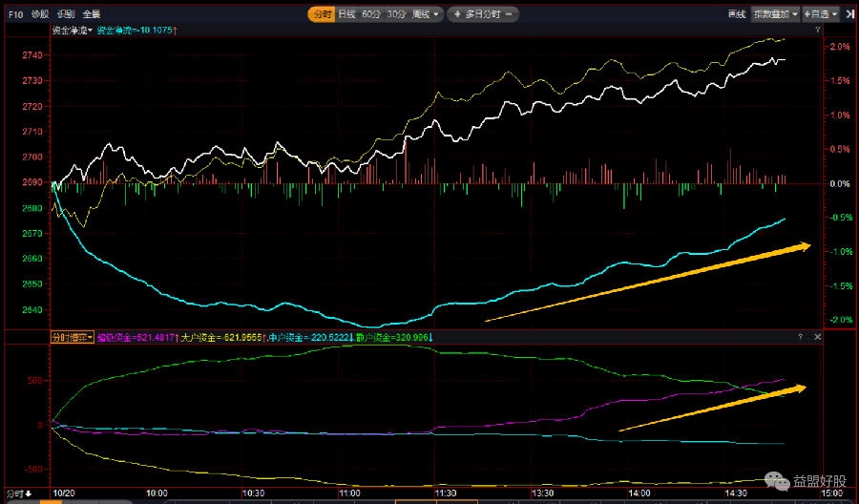
Task: Click the help question mark on main chart
Action: (818, 31)
